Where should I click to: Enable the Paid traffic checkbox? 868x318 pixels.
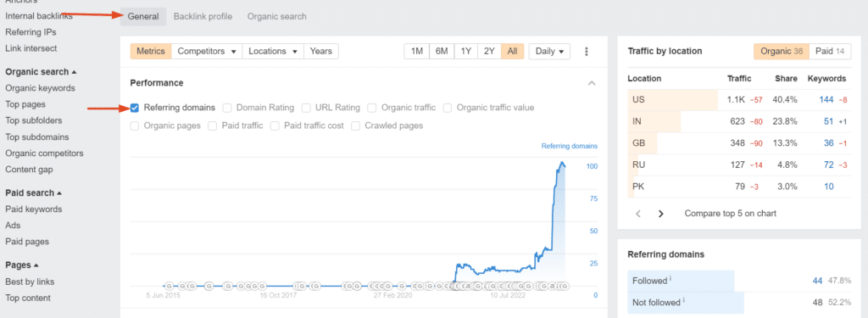(x=213, y=126)
